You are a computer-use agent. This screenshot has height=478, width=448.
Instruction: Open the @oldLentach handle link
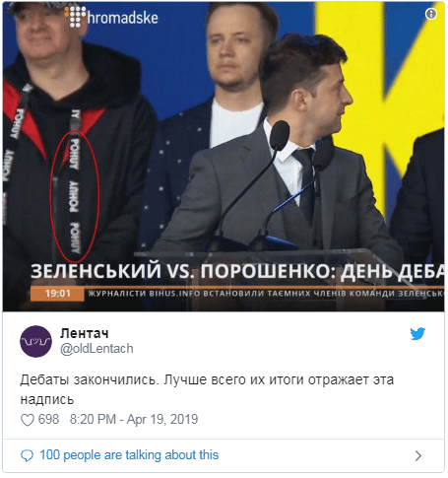[96, 349]
